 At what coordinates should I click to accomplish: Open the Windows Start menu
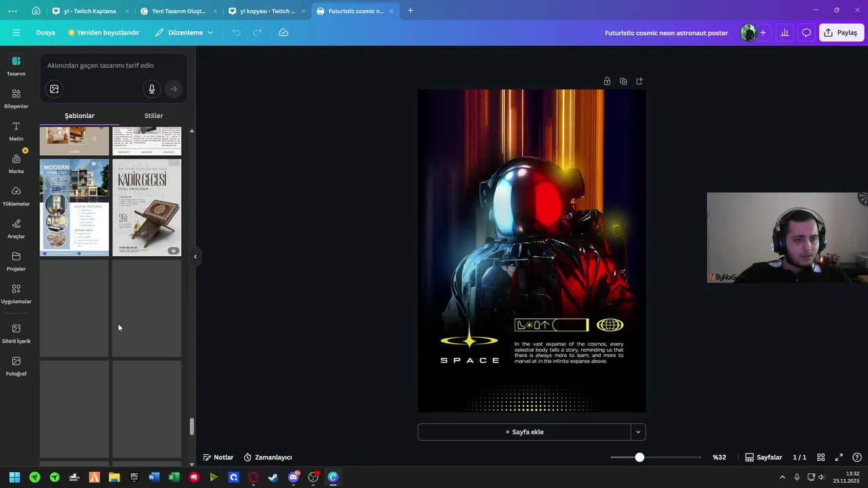click(14, 477)
